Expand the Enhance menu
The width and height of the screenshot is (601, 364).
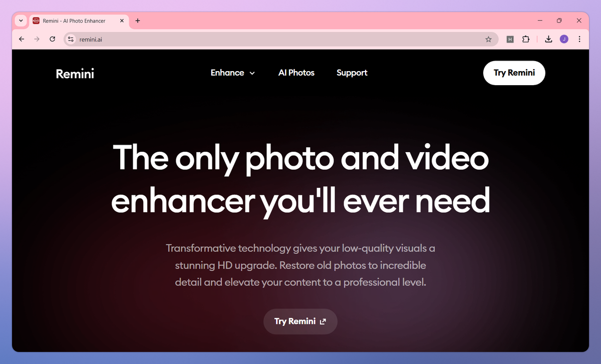point(233,73)
